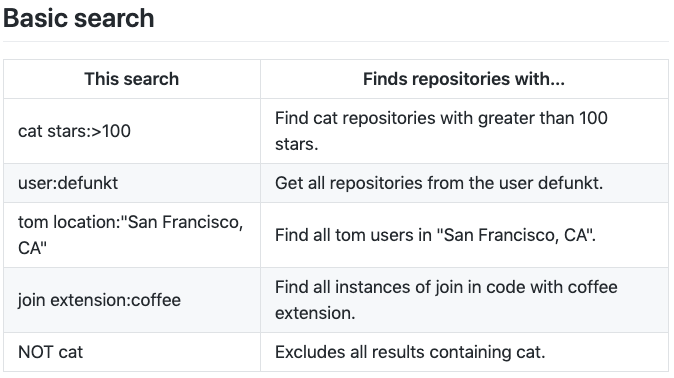Click "Get all repositories from the user defunkt"
Image resolution: width=674 pixels, height=378 pixels.
[x=439, y=183]
